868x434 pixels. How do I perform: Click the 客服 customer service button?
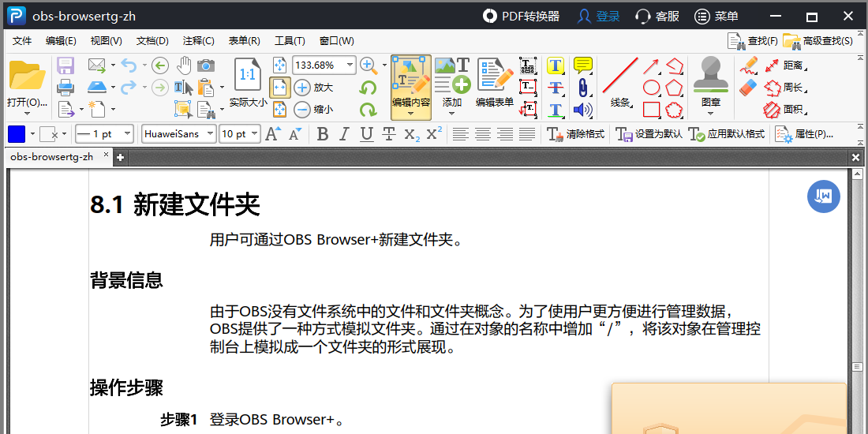pyautogui.click(x=657, y=16)
